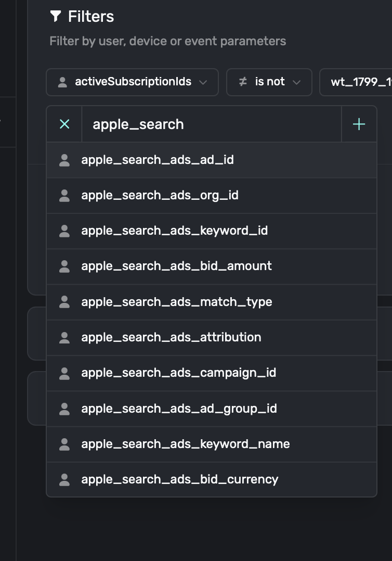Image resolution: width=392 pixels, height=561 pixels.
Task: Choose apple_search_ads_bid_amount option
Action: click(176, 266)
